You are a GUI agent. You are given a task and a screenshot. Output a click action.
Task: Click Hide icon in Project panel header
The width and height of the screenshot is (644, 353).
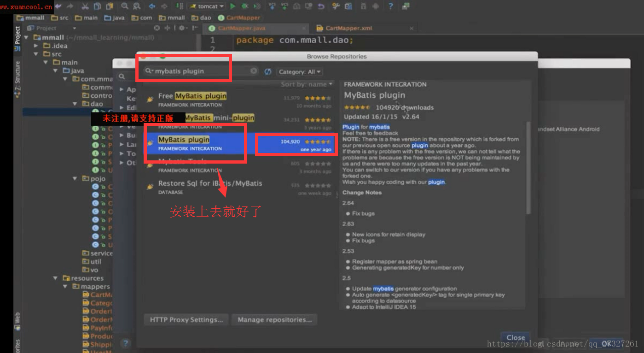pos(194,28)
